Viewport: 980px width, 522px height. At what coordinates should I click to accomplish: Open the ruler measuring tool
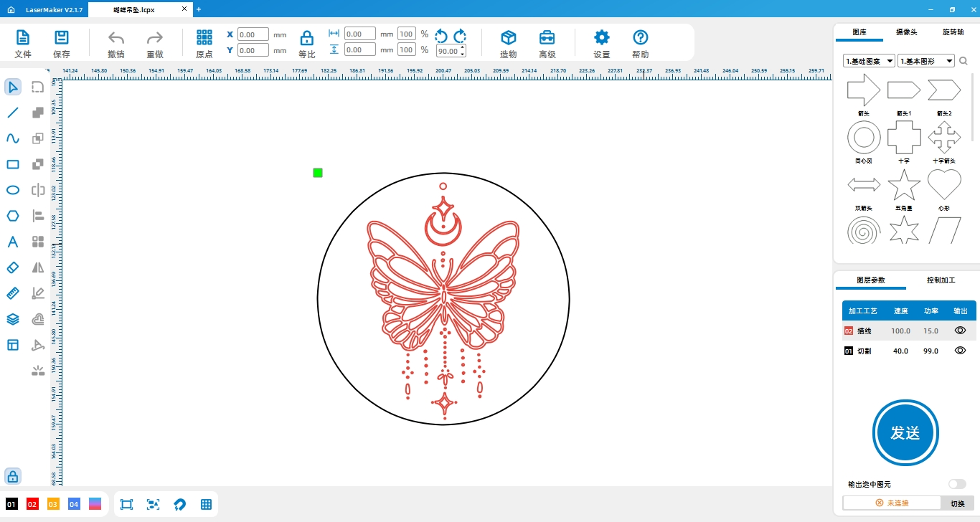point(13,293)
